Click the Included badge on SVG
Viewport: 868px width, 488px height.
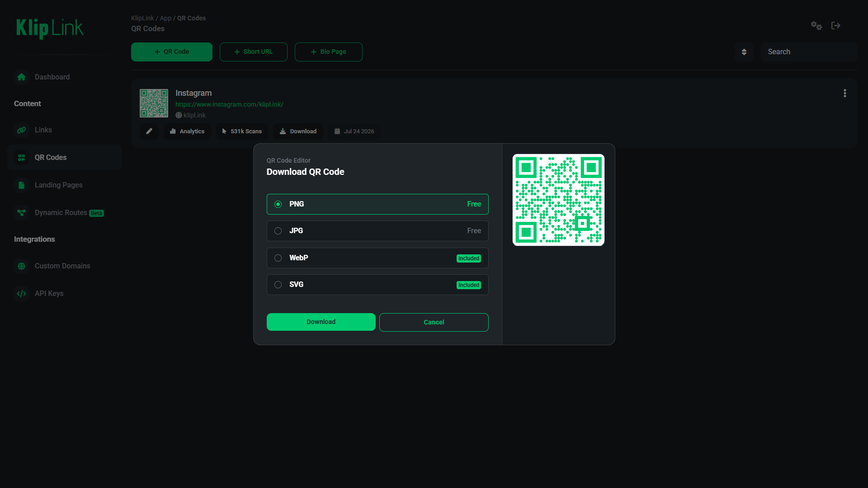click(x=469, y=285)
